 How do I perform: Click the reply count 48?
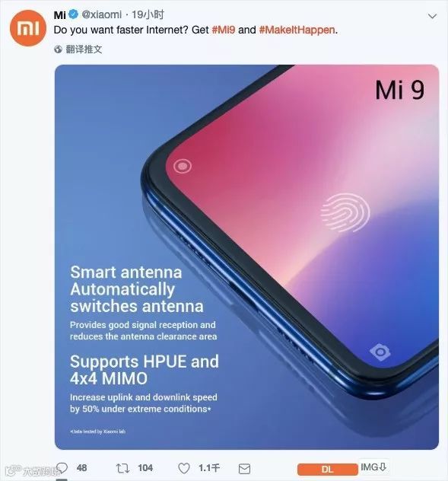[81, 468]
